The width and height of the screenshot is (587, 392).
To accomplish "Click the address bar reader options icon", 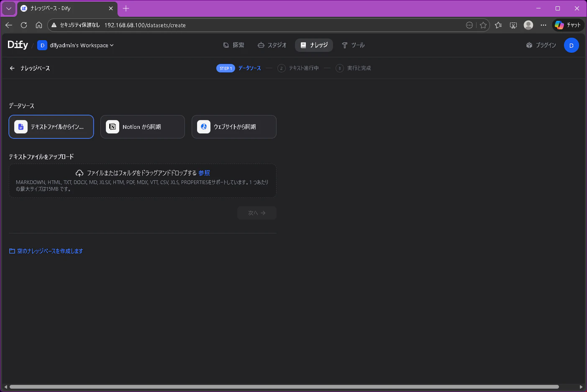I will click(469, 25).
